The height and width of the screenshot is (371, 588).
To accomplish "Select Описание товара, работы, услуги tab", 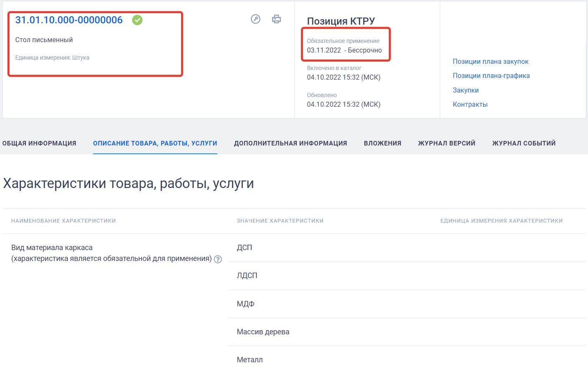I will [x=155, y=143].
